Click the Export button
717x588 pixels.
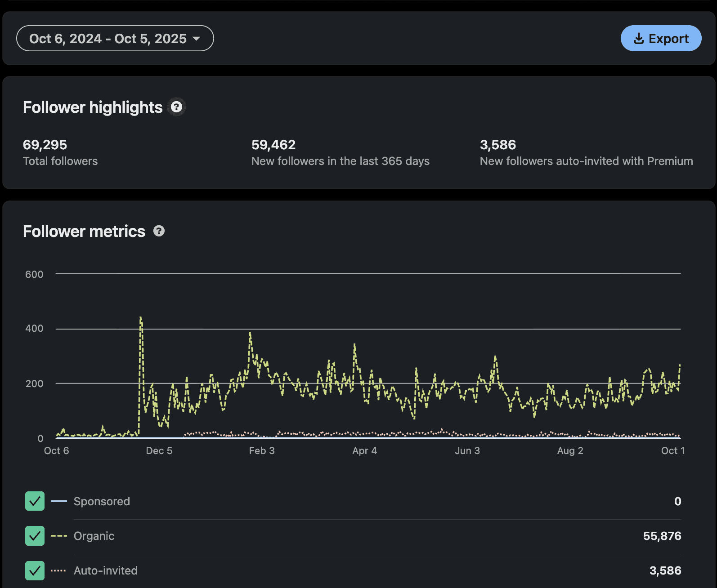point(661,38)
